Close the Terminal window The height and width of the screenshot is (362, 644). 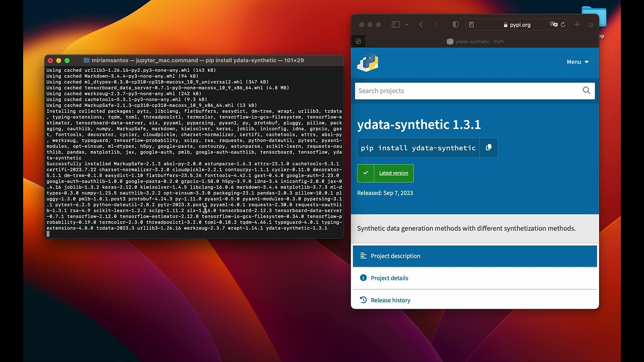(50, 60)
